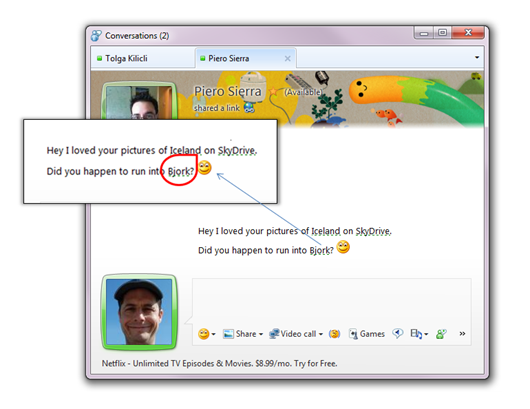Click the invite contact buddy icon

pos(441,334)
